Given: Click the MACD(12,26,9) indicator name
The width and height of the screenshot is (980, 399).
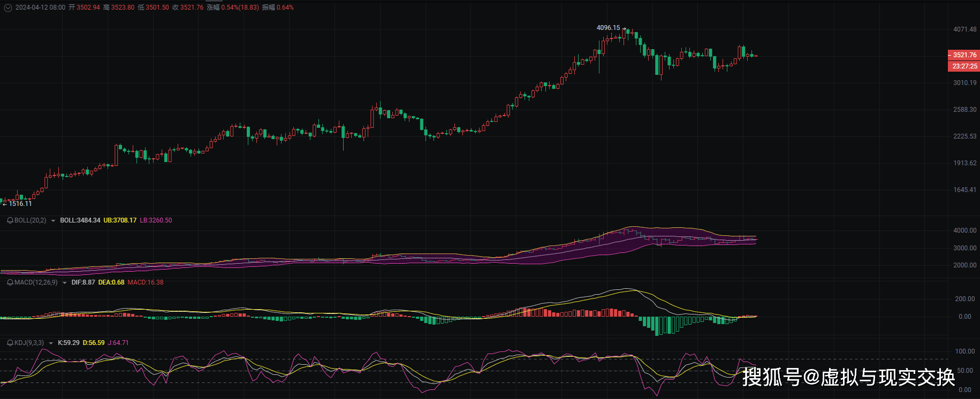Looking at the screenshot, I should click(36, 282).
